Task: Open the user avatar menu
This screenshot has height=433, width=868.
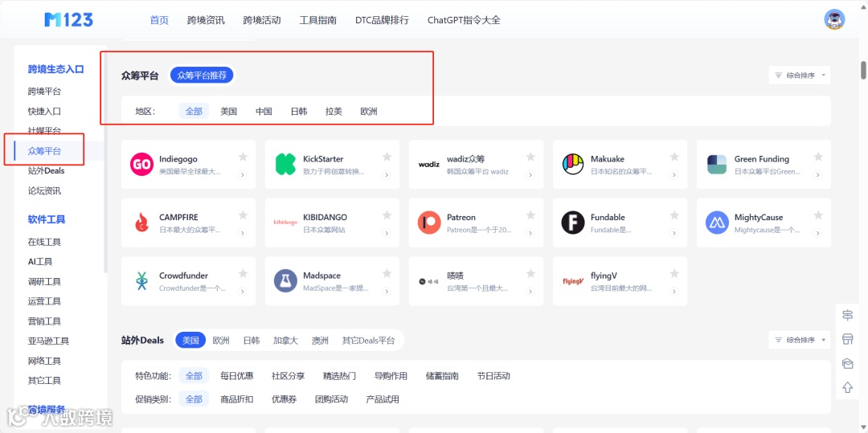Action: (834, 20)
